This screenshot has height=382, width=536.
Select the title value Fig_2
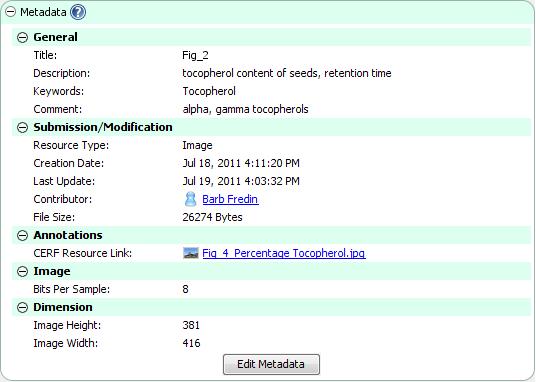click(195, 55)
